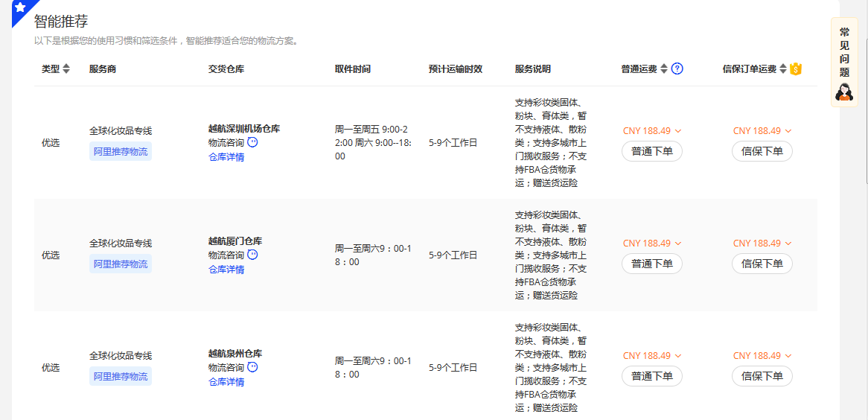Open 物流咨询 chat icon for 越航厦门仓库
The height and width of the screenshot is (420, 868).
pos(252,255)
